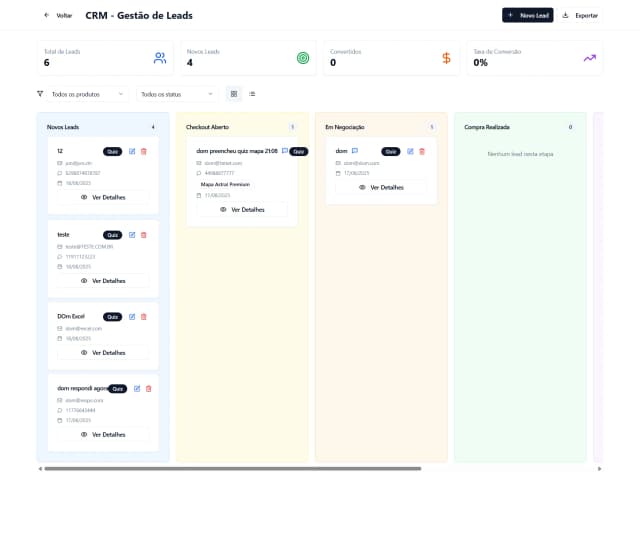The width and height of the screenshot is (640, 549).
Task: Switch to the kanban grid view
Action: [x=234, y=94]
